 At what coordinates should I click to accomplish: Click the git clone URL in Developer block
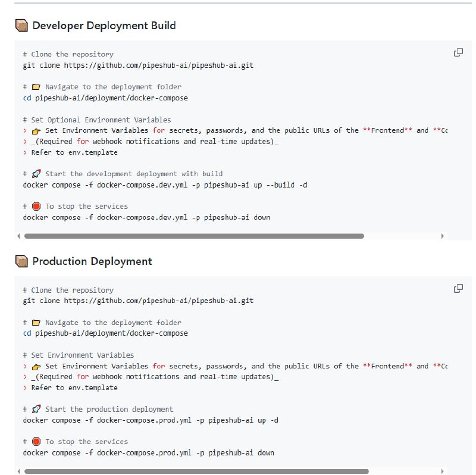tap(158, 65)
